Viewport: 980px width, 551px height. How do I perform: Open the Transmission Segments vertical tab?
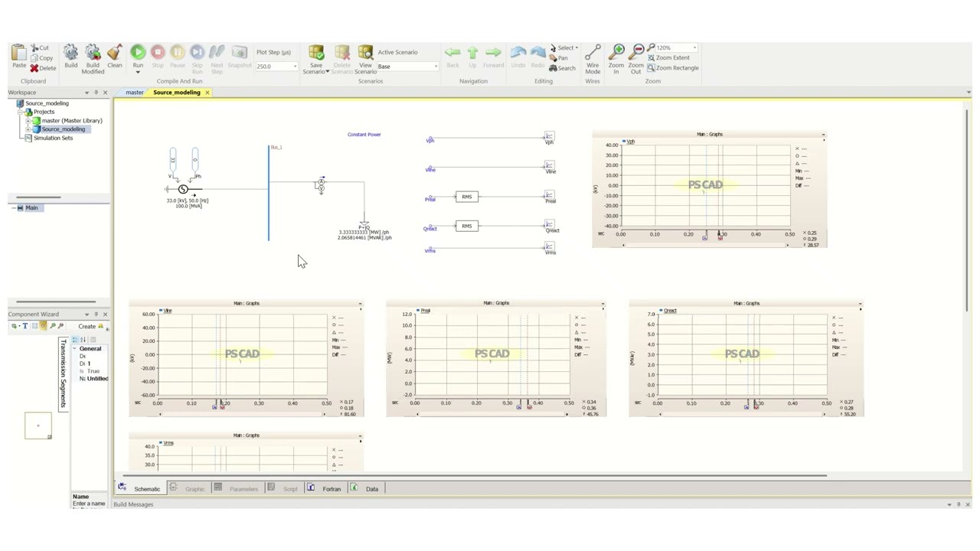(x=64, y=374)
